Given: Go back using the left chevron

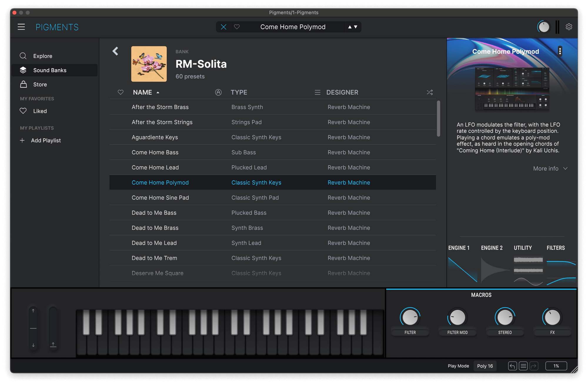Looking at the screenshot, I should pos(115,51).
